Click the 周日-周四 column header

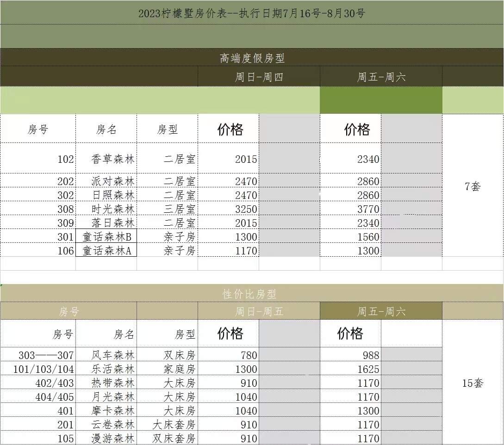point(259,77)
